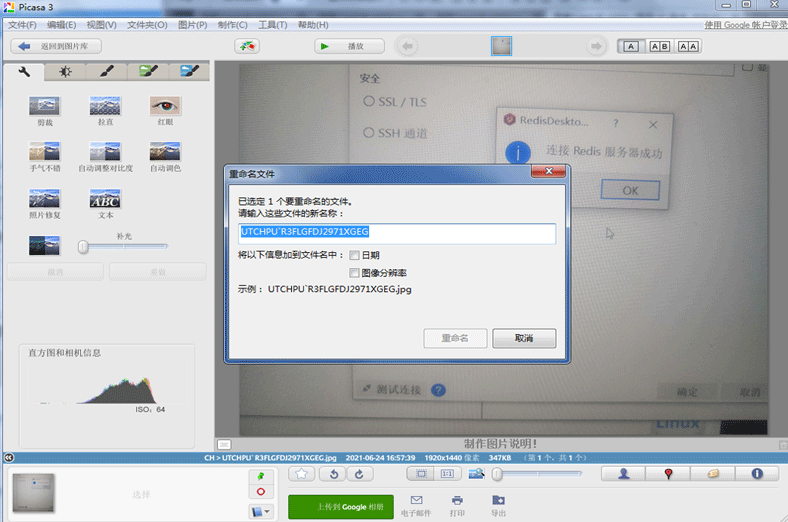The image size is (788, 522).
Task: Click the 1:1 actual size icon
Action: pos(447,474)
